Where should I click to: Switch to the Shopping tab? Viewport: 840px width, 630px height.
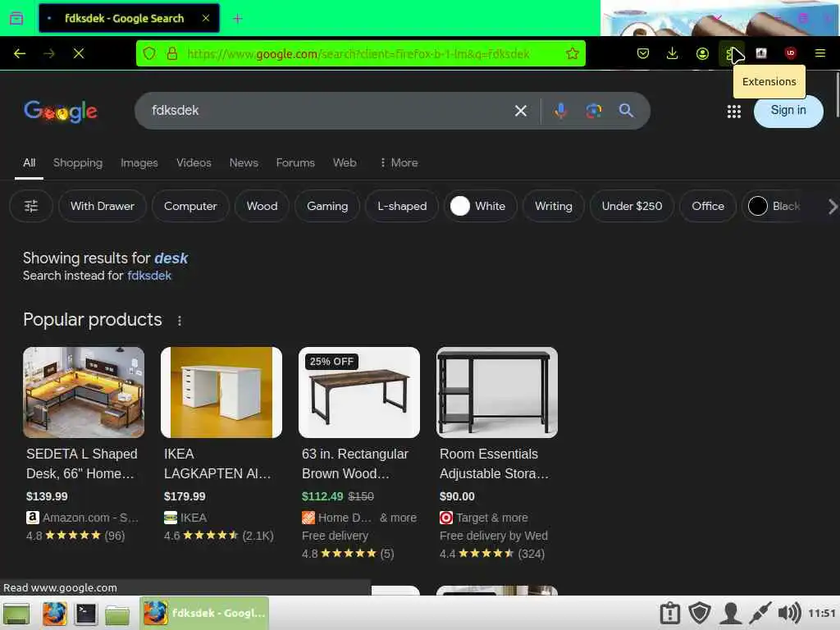click(x=78, y=162)
